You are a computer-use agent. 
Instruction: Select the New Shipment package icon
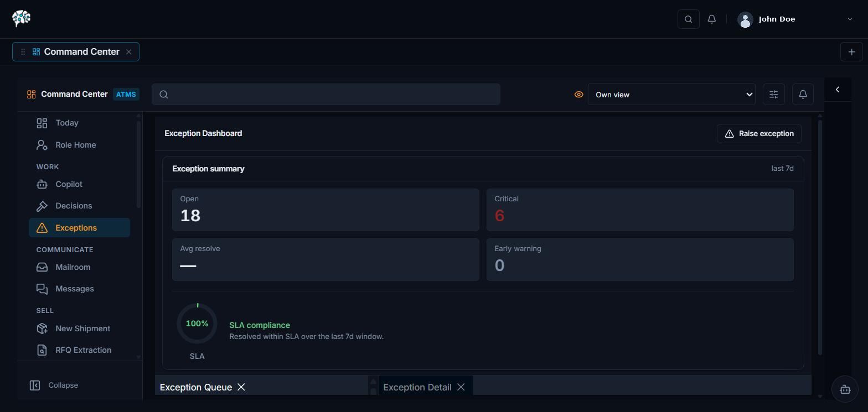[42, 328]
